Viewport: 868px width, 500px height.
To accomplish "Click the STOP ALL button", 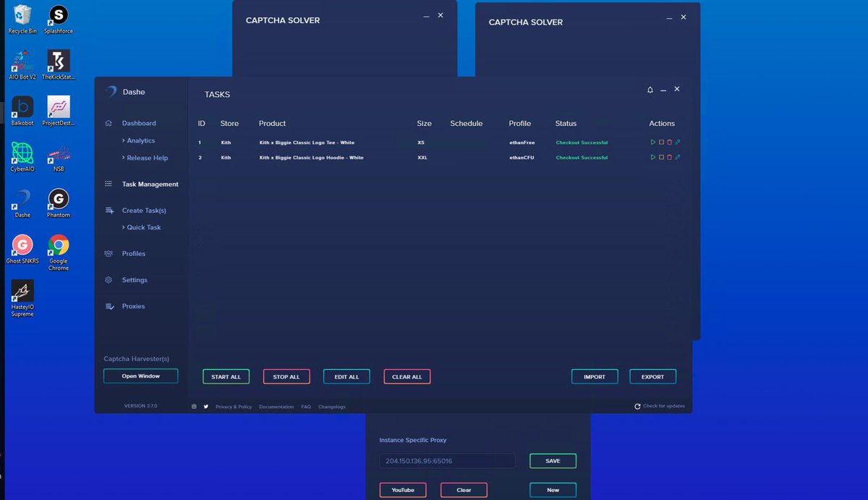I will click(x=286, y=376).
